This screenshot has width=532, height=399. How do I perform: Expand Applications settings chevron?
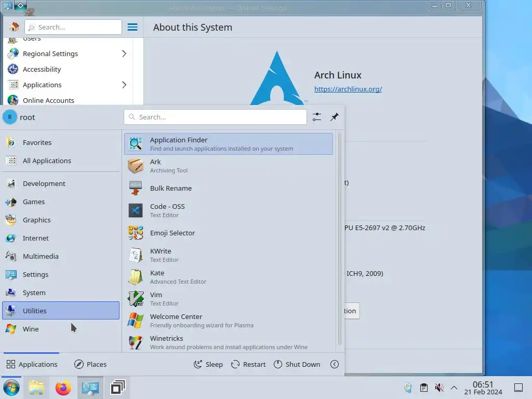[x=124, y=85]
